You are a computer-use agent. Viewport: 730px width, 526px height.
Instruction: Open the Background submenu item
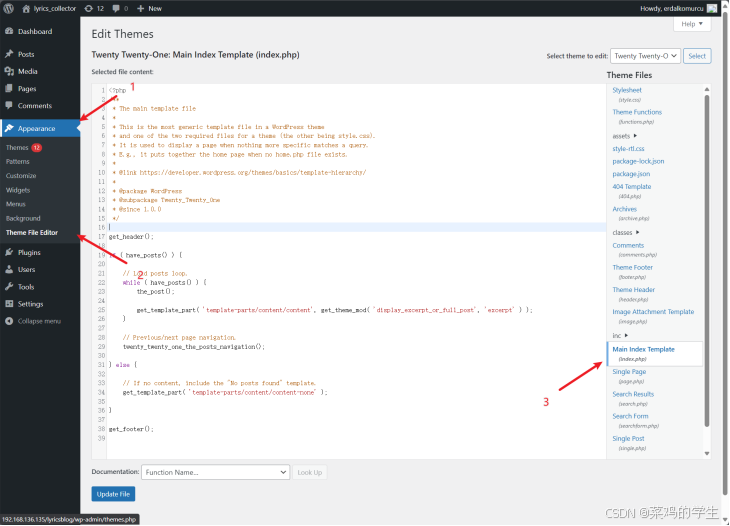point(23,218)
